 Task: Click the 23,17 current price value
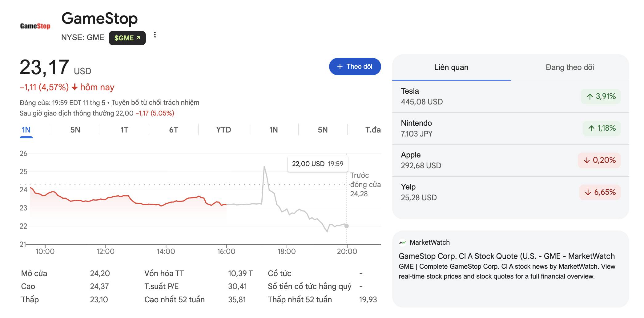(x=44, y=67)
